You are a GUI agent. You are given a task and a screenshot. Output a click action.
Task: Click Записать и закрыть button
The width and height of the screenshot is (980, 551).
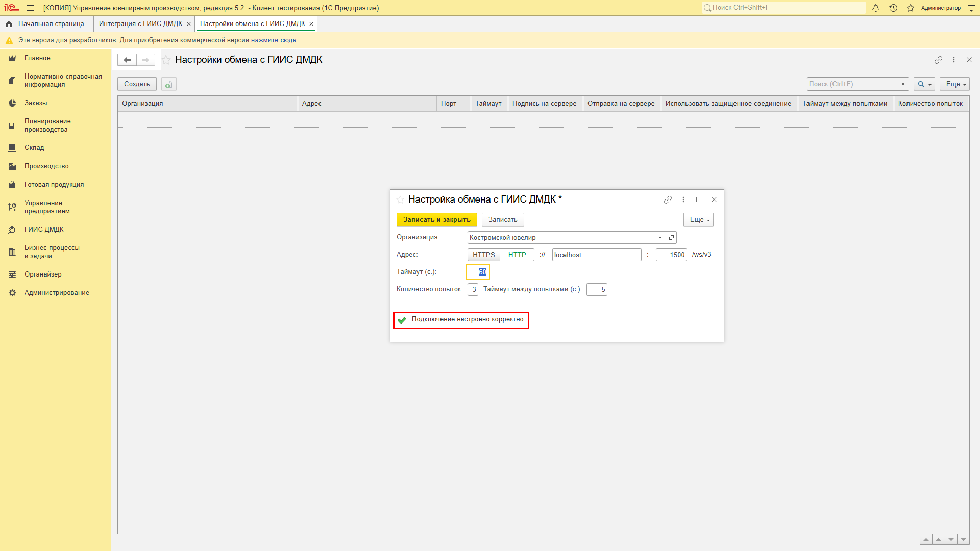(437, 220)
